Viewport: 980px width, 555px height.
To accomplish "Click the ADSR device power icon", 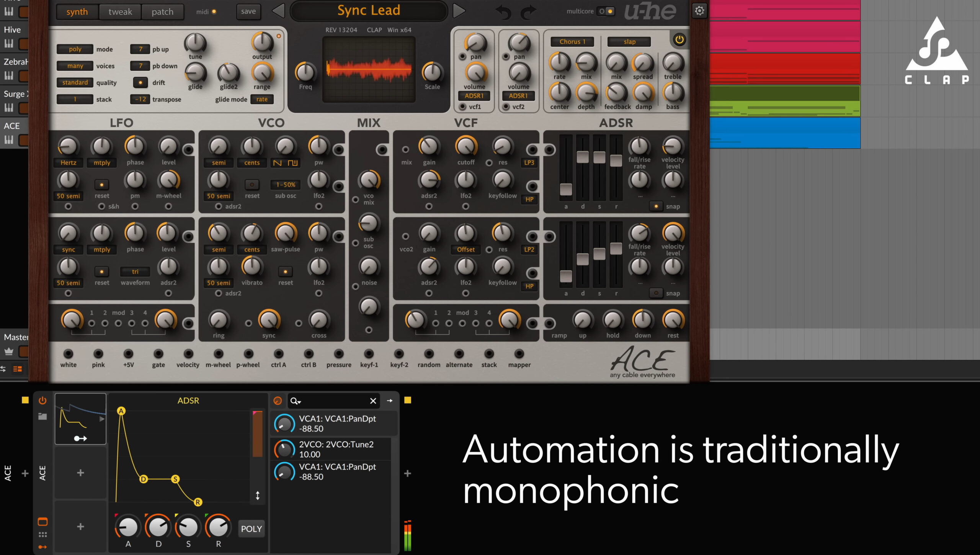I will pyautogui.click(x=42, y=401).
